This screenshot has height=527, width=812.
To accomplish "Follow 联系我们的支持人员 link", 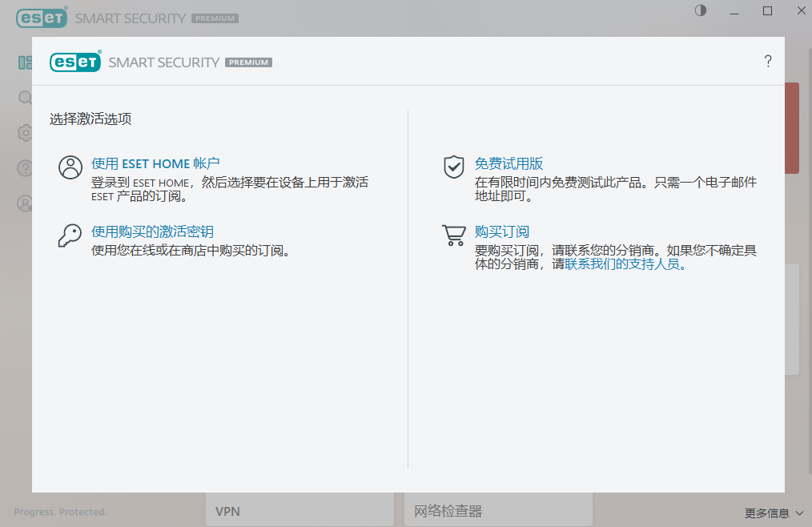I will (x=625, y=264).
